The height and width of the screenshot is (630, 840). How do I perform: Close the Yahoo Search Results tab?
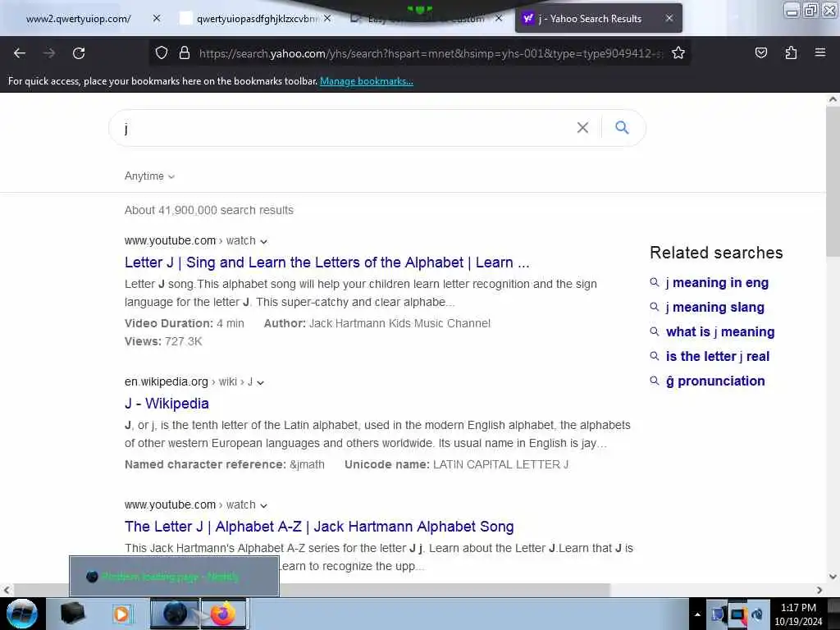click(669, 18)
